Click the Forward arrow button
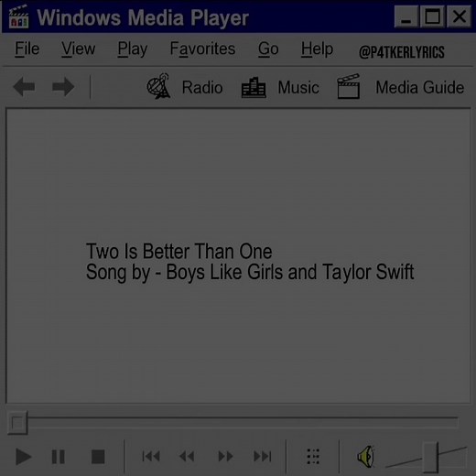476x476 pixels. pos(63,87)
